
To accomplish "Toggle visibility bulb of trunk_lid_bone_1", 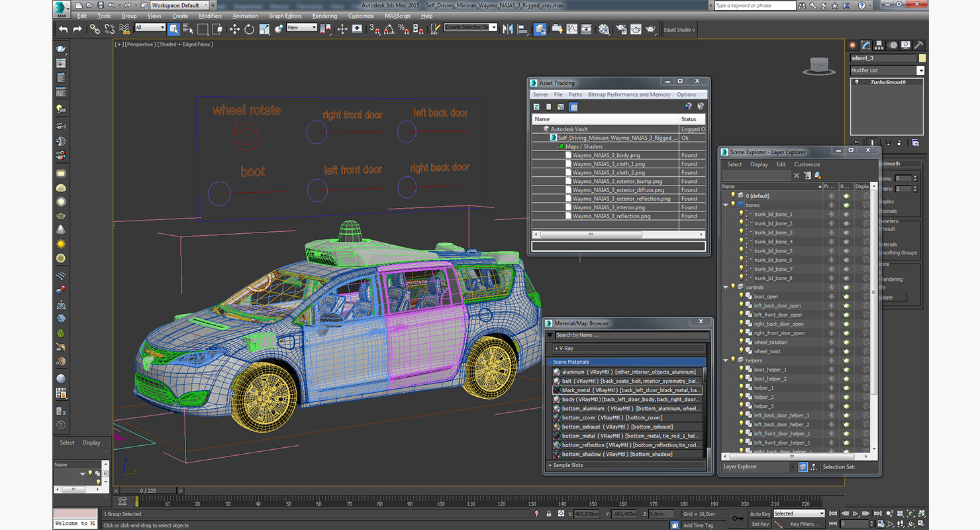I will click(742, 214).
